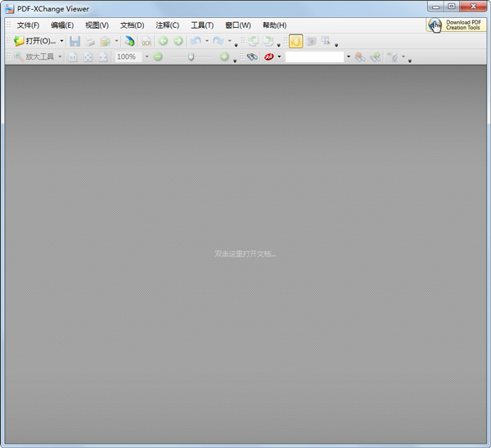The width and height of the screenshot is (491, 448).
Task: Click the Redo arrow icon
Action: [x=218, y=41]
